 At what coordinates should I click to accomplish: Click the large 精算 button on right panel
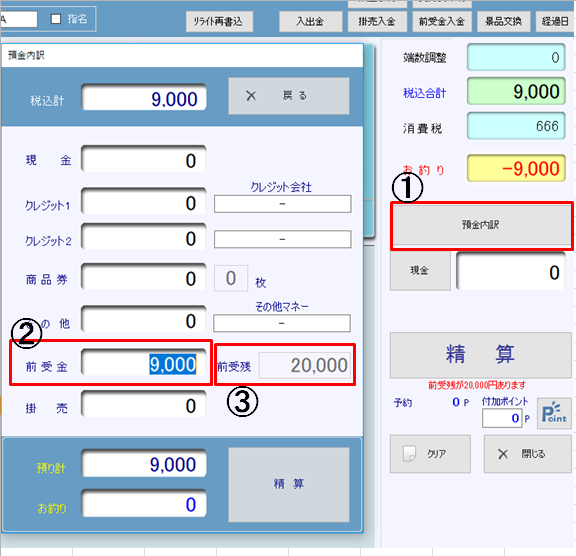point(480,355)
